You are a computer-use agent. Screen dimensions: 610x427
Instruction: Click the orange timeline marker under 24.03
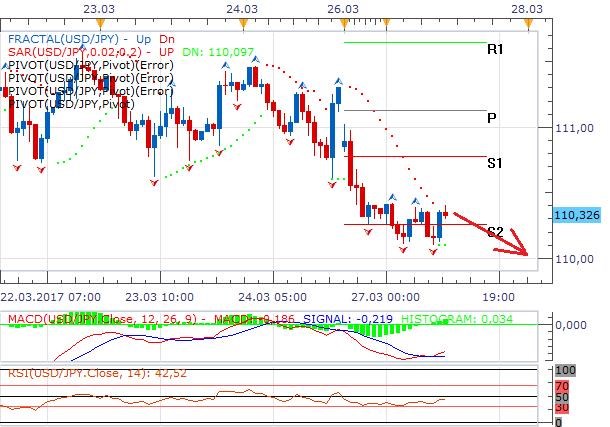pyautogui.click(x=243, y=24)
